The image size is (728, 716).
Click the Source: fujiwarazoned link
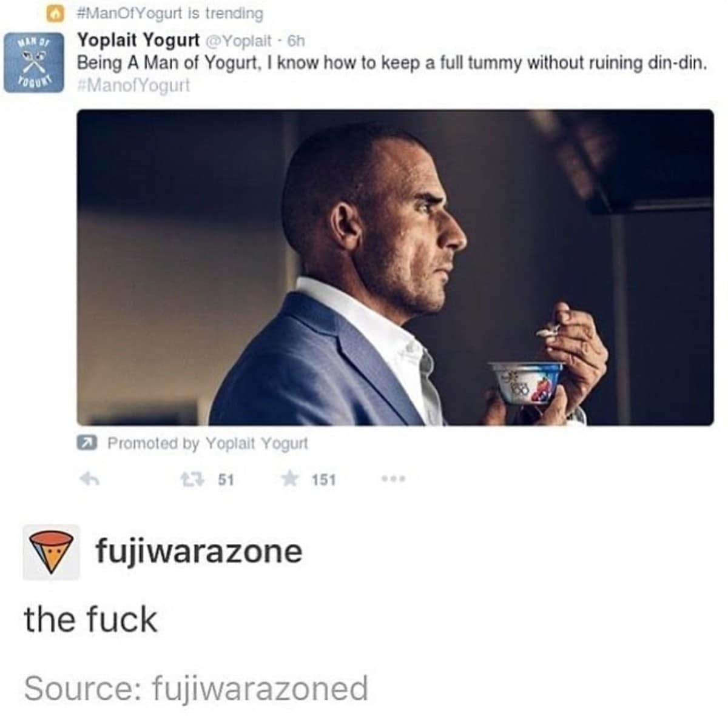(196, 688)
